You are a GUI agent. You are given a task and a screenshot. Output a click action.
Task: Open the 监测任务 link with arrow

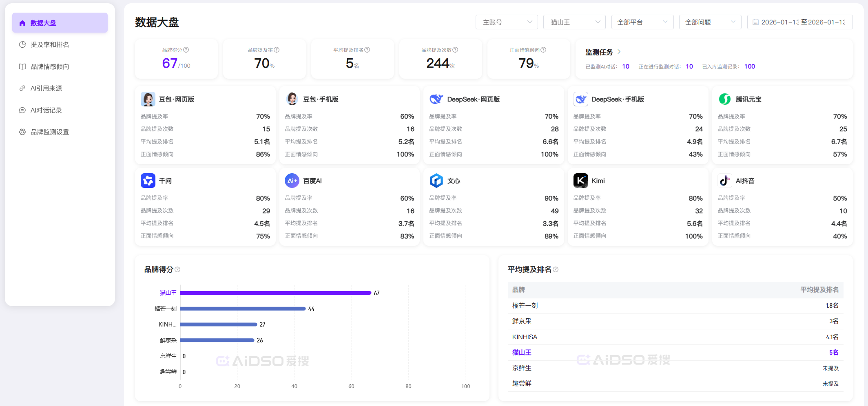[x=603, y=52]
